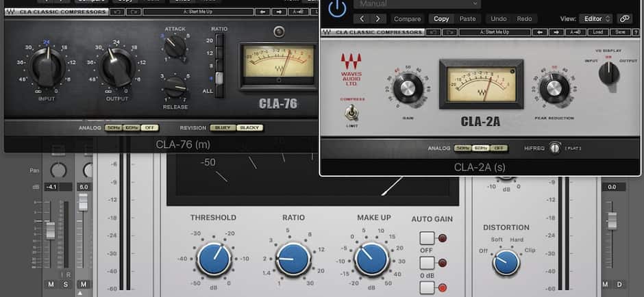Click the CLA-2A VU meter display

click(x=482, y=84)
